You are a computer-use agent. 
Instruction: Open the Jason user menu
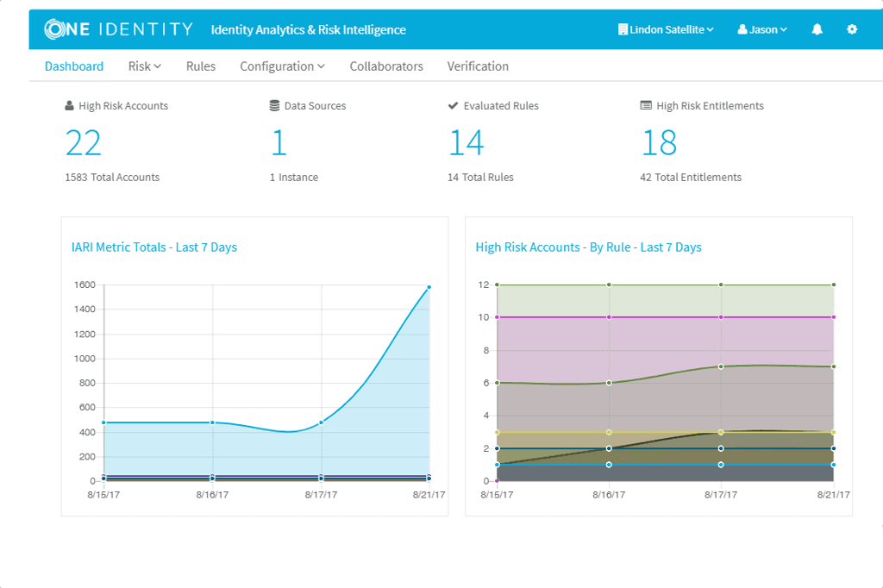pos(762,29)
